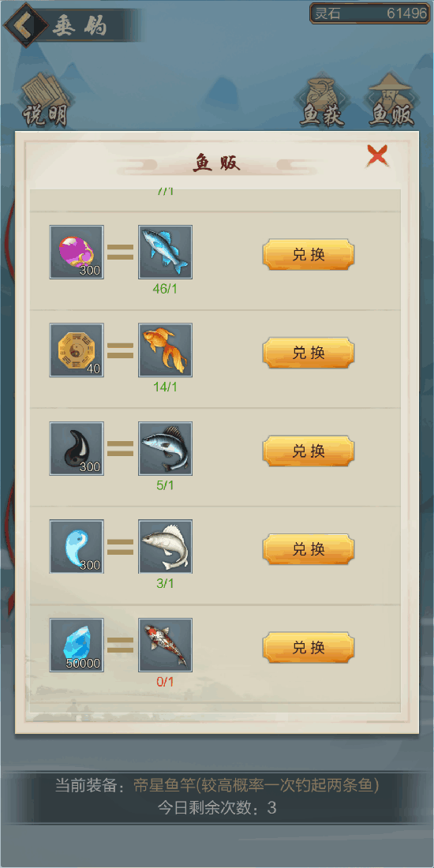Select the bagua coin reward icon
The width and height of the screenshot is (434, 868).
(x=77, y=350)
